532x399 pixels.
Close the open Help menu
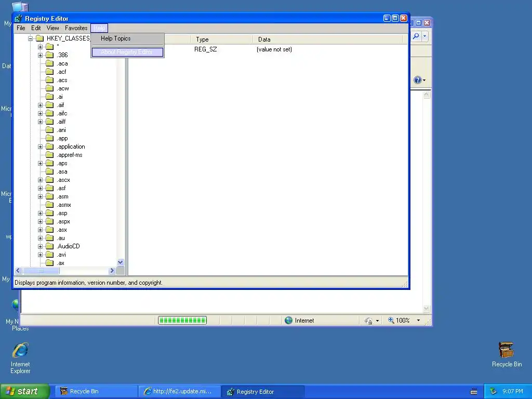[99, 28]
